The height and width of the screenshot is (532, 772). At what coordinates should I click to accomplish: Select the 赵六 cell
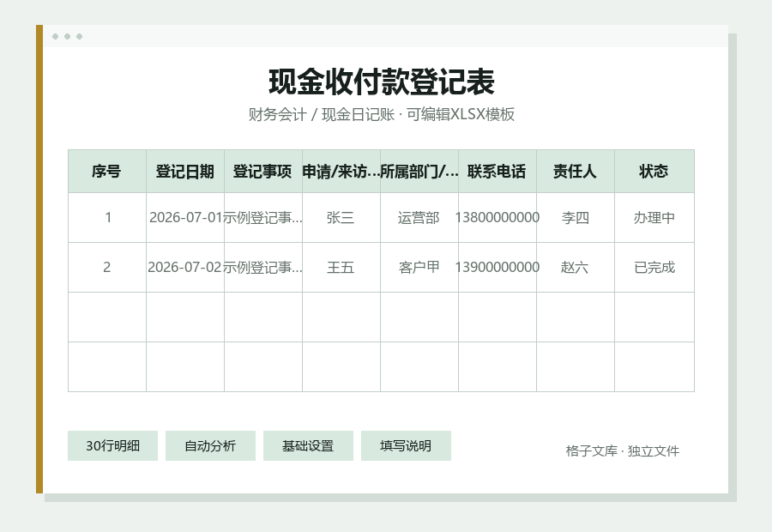coord(575,268)
